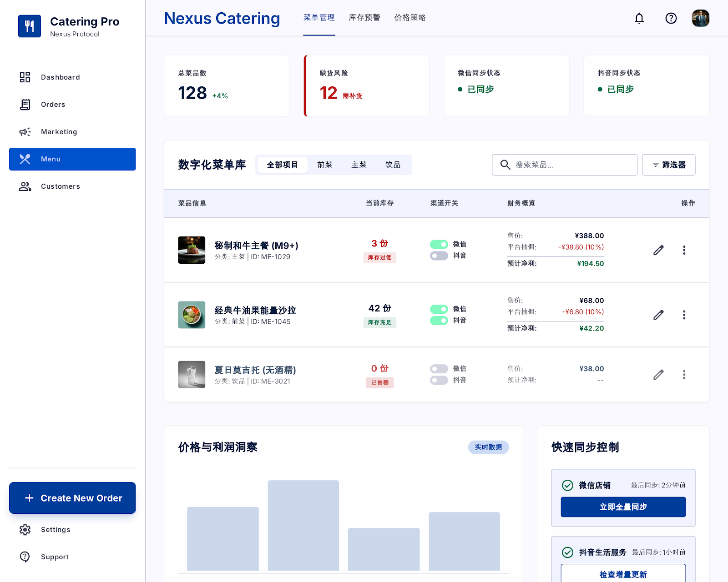Click the 搜索菜品 search field
This screenshot has height=582, width=728.
click(x=565, y=165)
